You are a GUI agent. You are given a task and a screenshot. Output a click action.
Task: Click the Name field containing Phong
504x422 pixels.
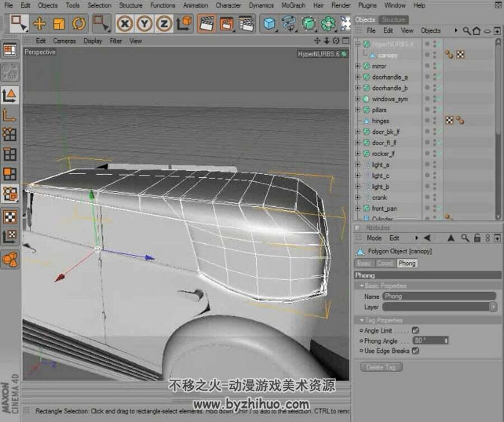[440, 296]
